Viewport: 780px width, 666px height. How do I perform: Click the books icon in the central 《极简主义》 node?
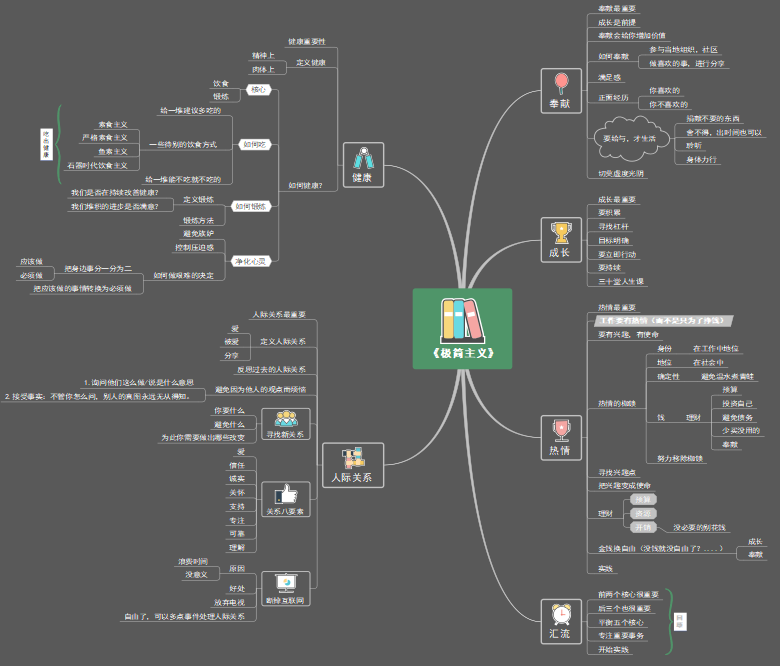pyautogui.click(x=461, y=319)
